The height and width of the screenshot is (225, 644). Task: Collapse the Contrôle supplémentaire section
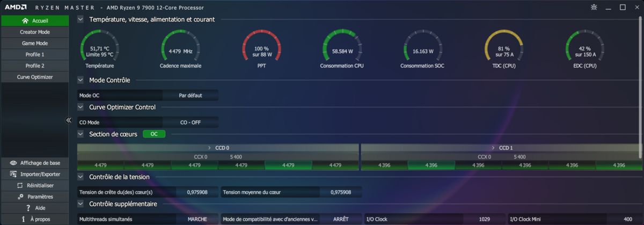(80, 204)
